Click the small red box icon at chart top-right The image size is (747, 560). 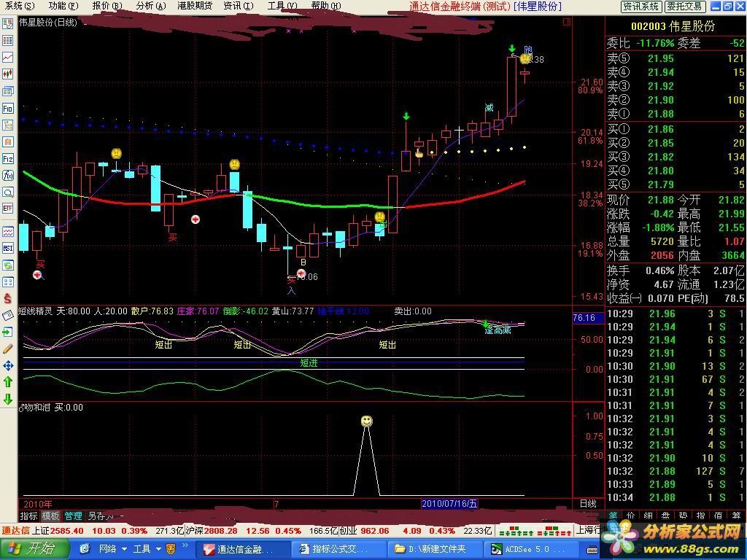click(x=566, y=22)
